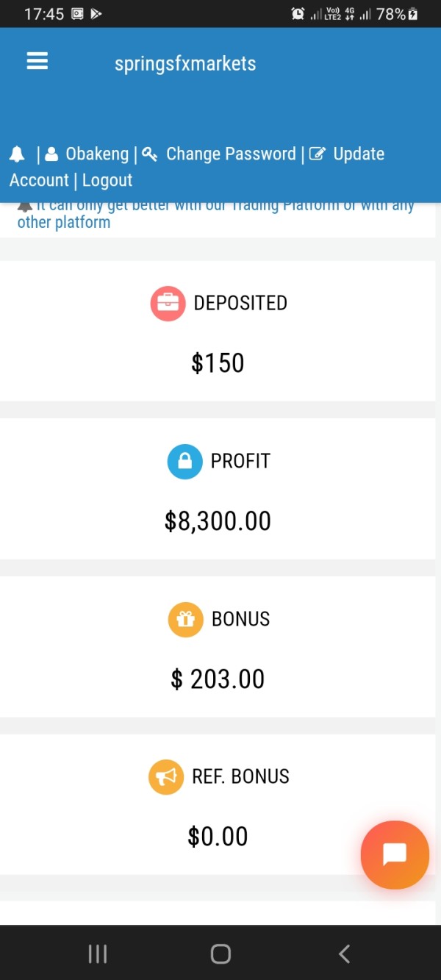Open the orange live chat bubble

pyautogui.click(x=395, y=854)
